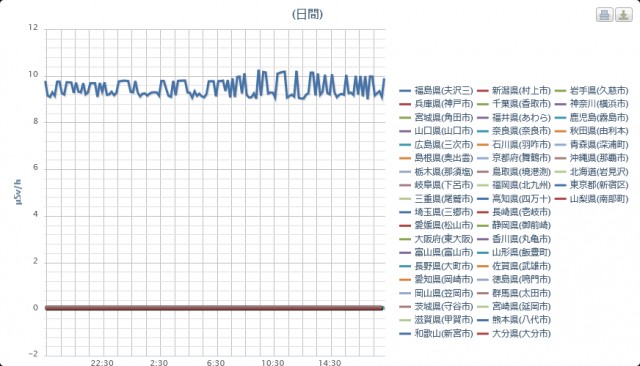640x366 pixels.
Task: Hide the 大分県(大分市) series
Action: 514,333
